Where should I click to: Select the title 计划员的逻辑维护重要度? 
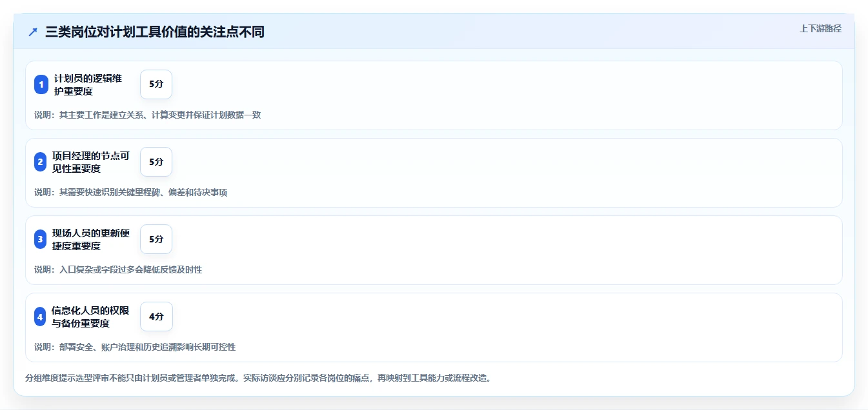88,84
